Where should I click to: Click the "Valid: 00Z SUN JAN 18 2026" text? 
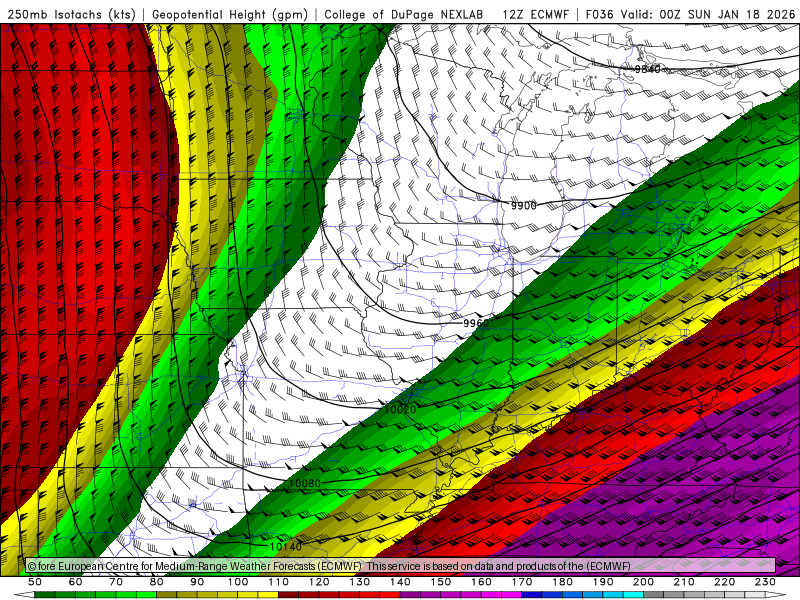[x=708, y=14]
